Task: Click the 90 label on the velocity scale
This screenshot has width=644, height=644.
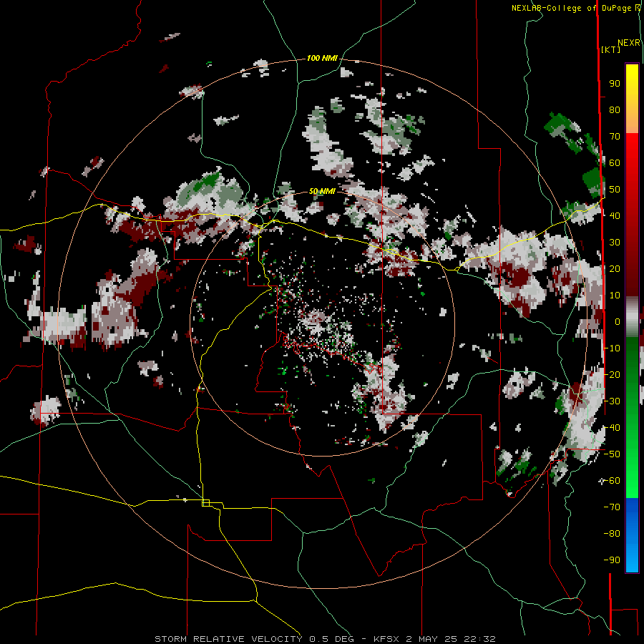Action: pos(615,84)
